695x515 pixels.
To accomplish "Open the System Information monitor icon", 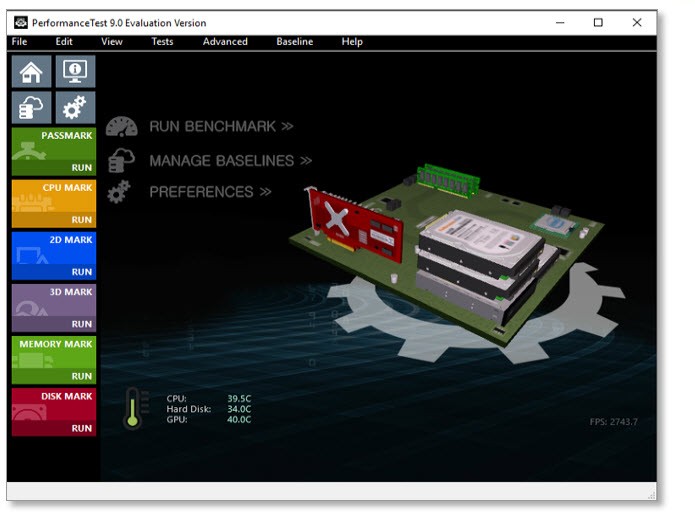I will click(75, 72).
